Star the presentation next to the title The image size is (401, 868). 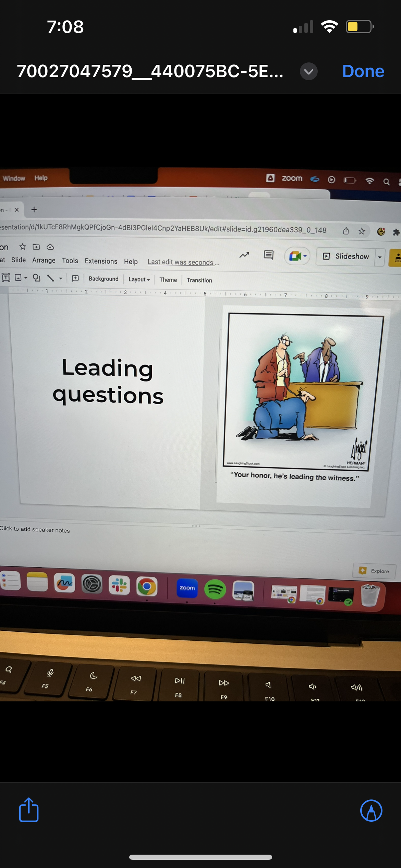tap(23, 246)
